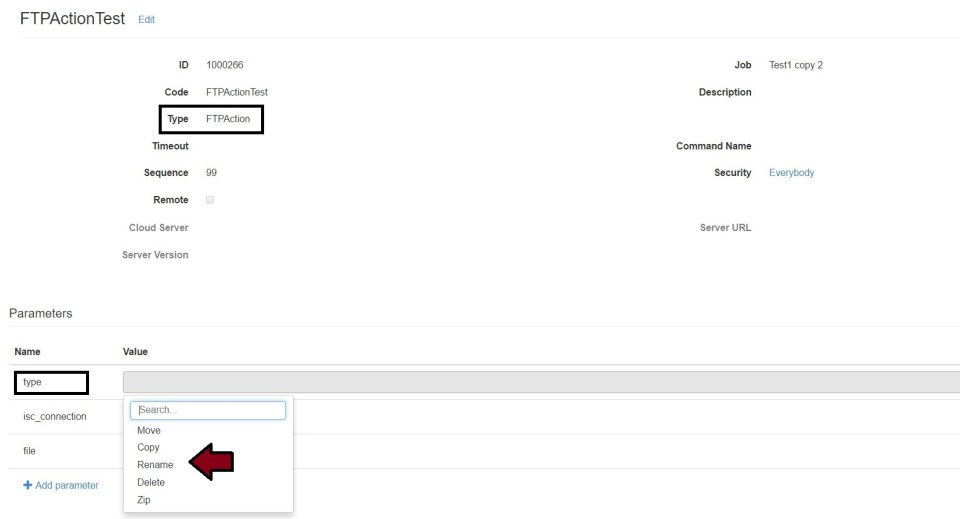Click the type parameter name cell
Screen dimensions: 960x519
click(x=50, y=382)
